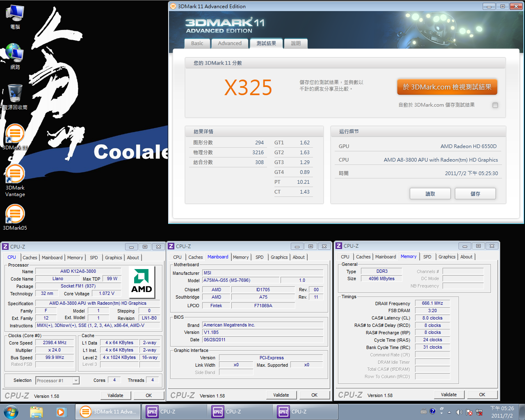Click the AMD logo in CPU-Z
This screenshot has height=420, width=525.
click(142, 281)
